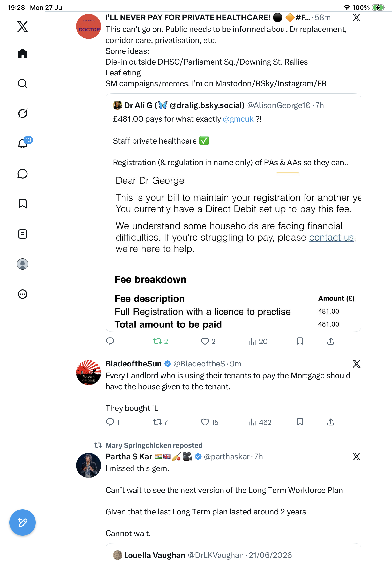Like the BladeoftheSun post
This screenshot has height=561, width=392.
[209, 422]
